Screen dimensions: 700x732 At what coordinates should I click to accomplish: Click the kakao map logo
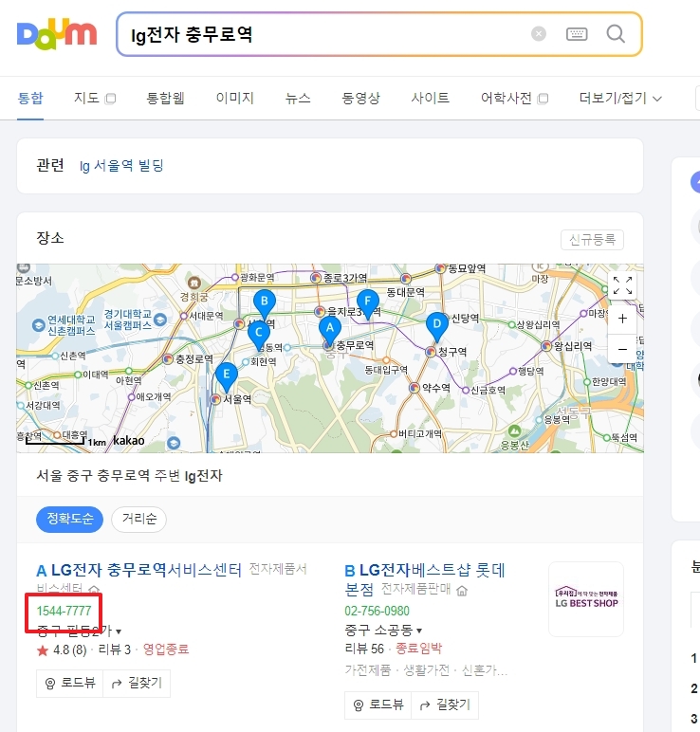[x=129, y=440]
